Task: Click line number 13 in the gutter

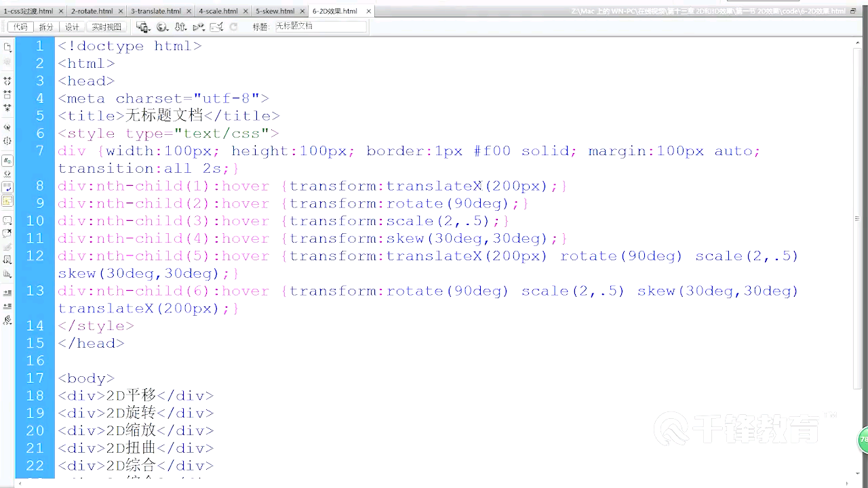Action: (35, 291)
